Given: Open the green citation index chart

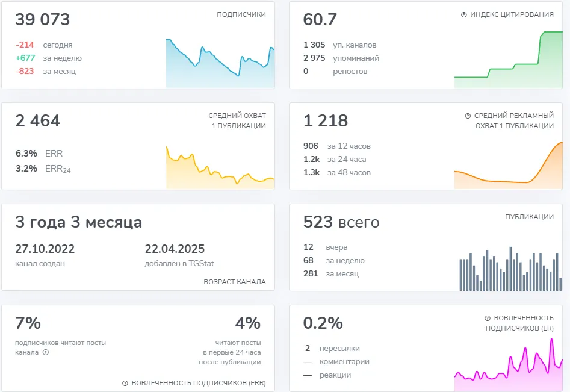Looking at the screenshot, I should (508, 59).
